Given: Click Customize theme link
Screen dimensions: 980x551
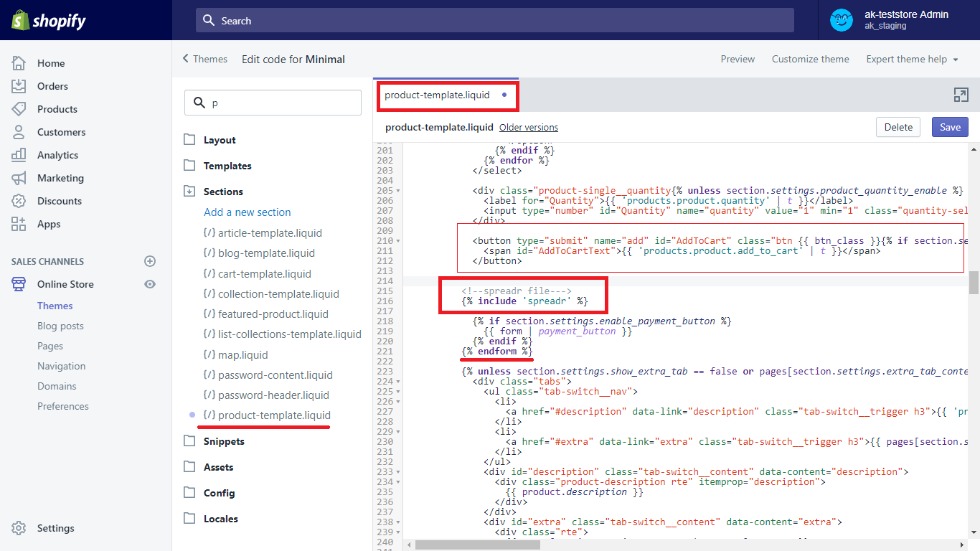Looking at the screenshot, I should 811,59.
